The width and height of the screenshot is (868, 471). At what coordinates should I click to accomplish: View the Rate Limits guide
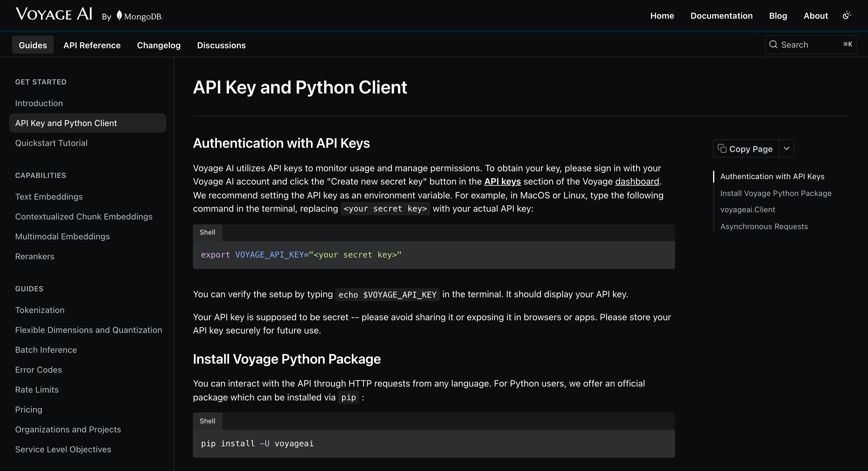tap(37, 389)
